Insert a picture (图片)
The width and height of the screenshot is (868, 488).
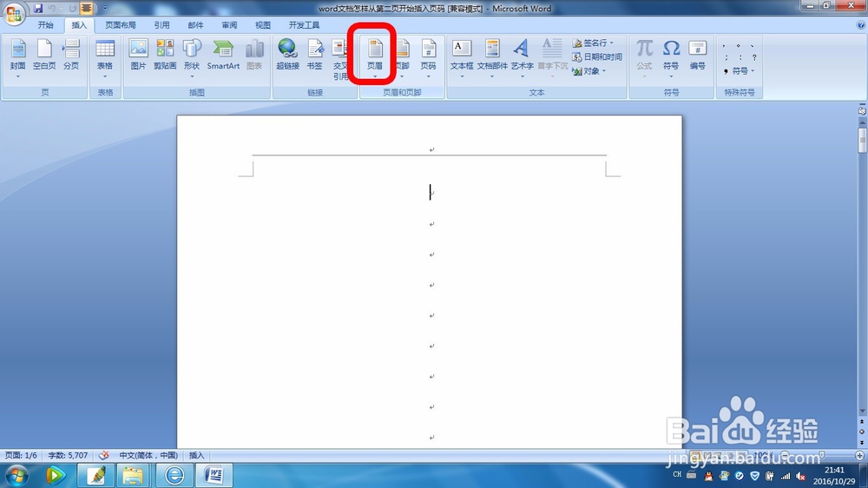(x=138, y=56)
